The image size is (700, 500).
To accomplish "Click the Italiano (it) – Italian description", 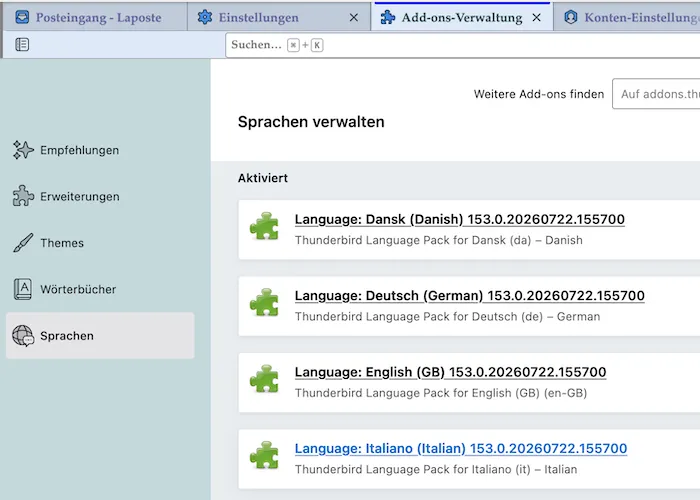I will (x=436, y=469).
